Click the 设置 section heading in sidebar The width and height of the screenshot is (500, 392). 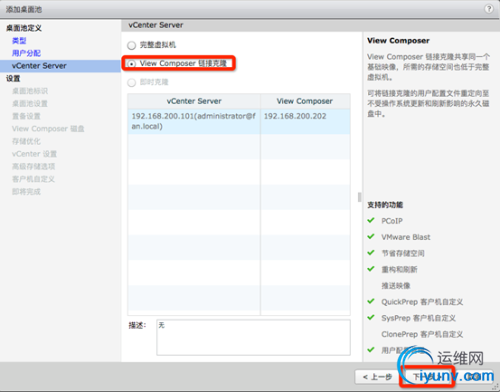[13, 78]
